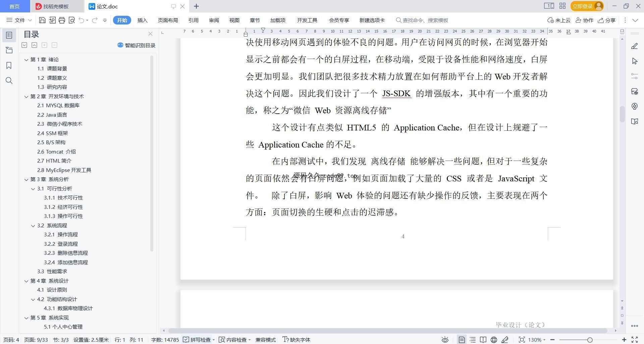This screenshot has height=344, width=644.
Task: Switch to 找稻壳模板 tab
Action: [55, 6]
